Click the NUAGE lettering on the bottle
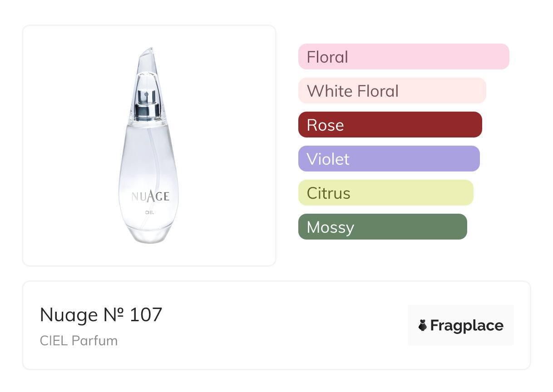553x392 pixels. point(150,196)
